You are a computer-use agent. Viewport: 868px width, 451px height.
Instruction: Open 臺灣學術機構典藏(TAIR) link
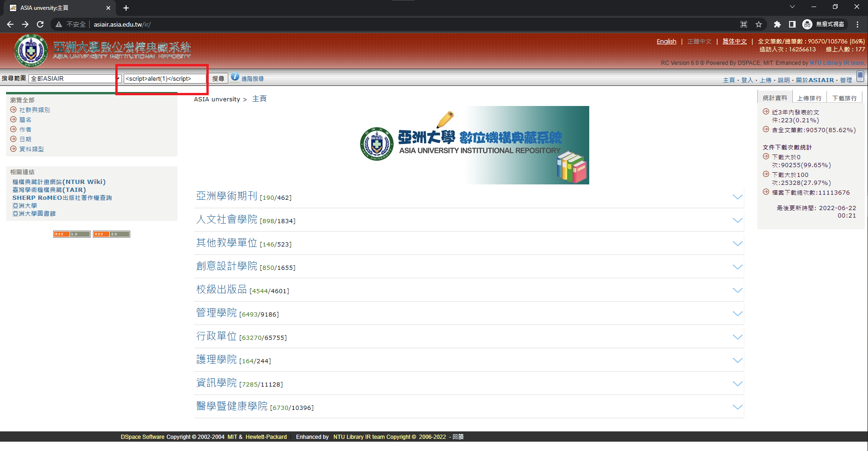click(x=49, y=190)
